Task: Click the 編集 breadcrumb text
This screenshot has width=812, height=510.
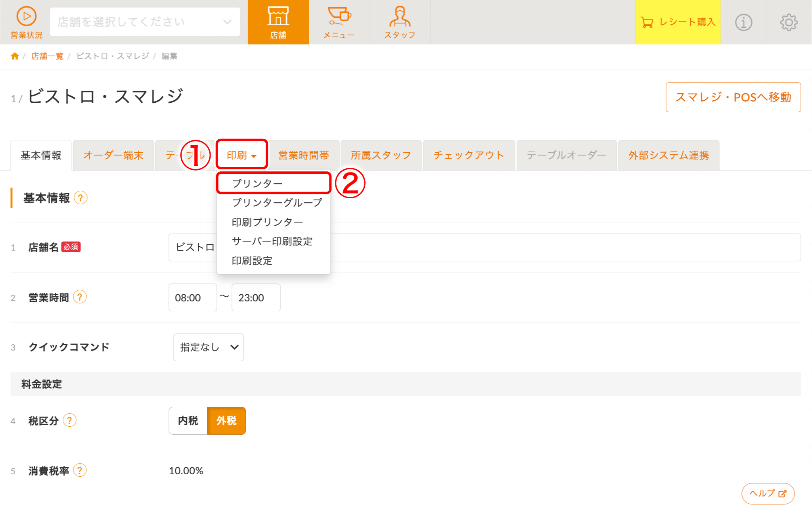Action: click(169, 56)
